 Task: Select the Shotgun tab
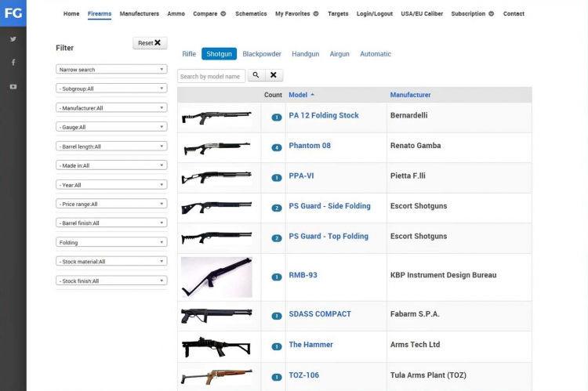pos(219,54)
